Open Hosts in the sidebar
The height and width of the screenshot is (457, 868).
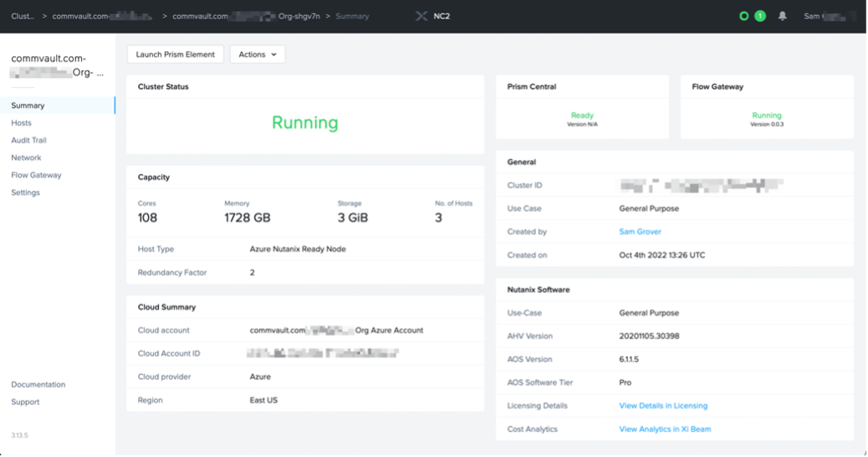point(21,123)
